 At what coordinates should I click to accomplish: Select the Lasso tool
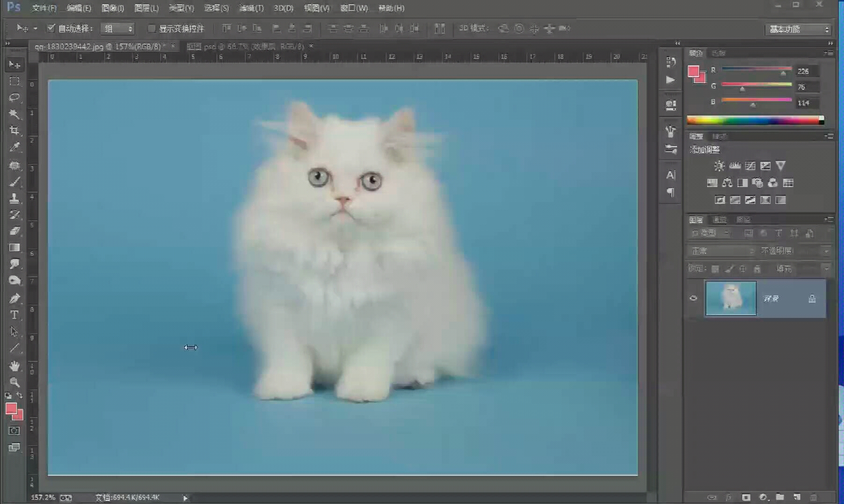pos(15,97)
